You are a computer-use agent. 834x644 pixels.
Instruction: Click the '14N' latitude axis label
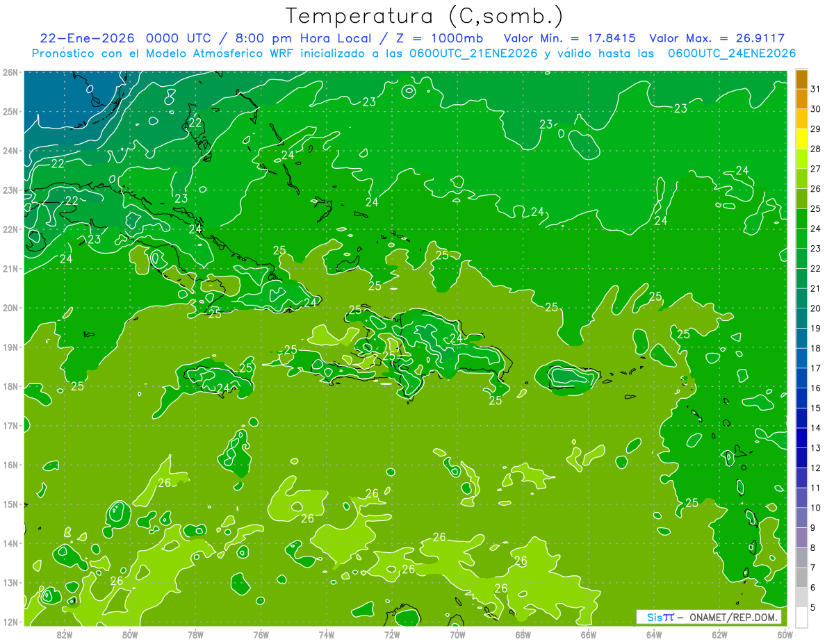(10, 543)
